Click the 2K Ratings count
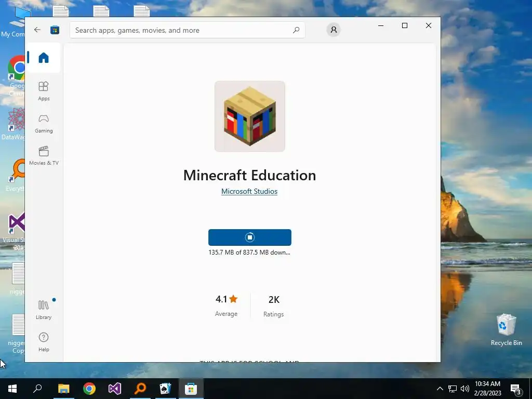This screenshot has height=399, width=532. click(x=274, y=306)
